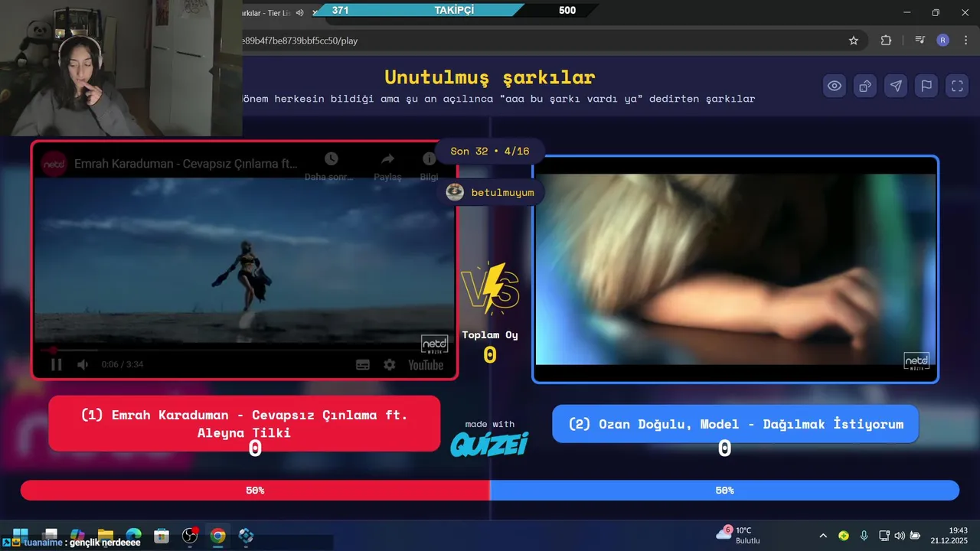The width and height of the screenshot is (980, 551).
Task: Open the Chrome extensions puzzle icon
Action: point(886,41)
